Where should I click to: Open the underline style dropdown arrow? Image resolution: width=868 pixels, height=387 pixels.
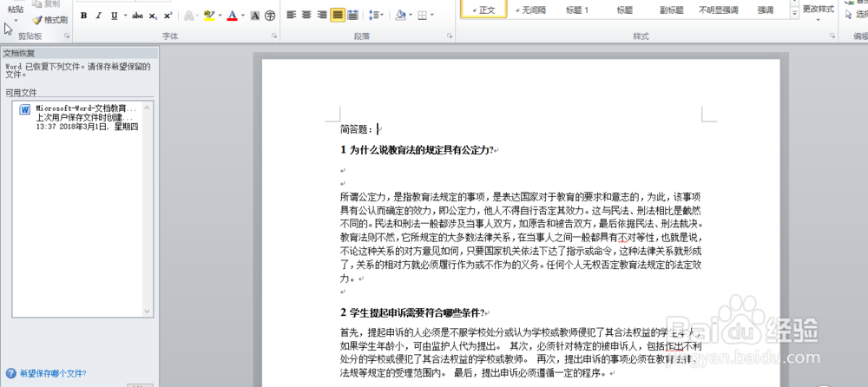125,16
